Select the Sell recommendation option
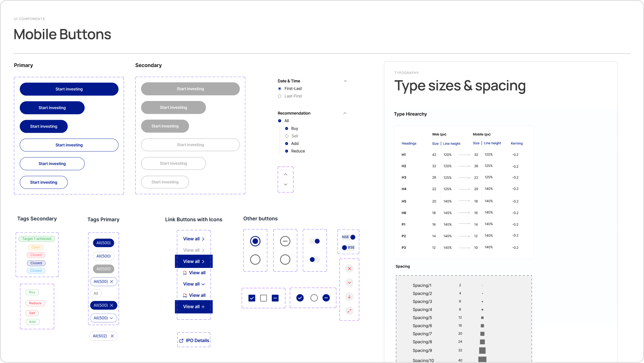This screenshot has width=644, height=363. tap(287, 136)
